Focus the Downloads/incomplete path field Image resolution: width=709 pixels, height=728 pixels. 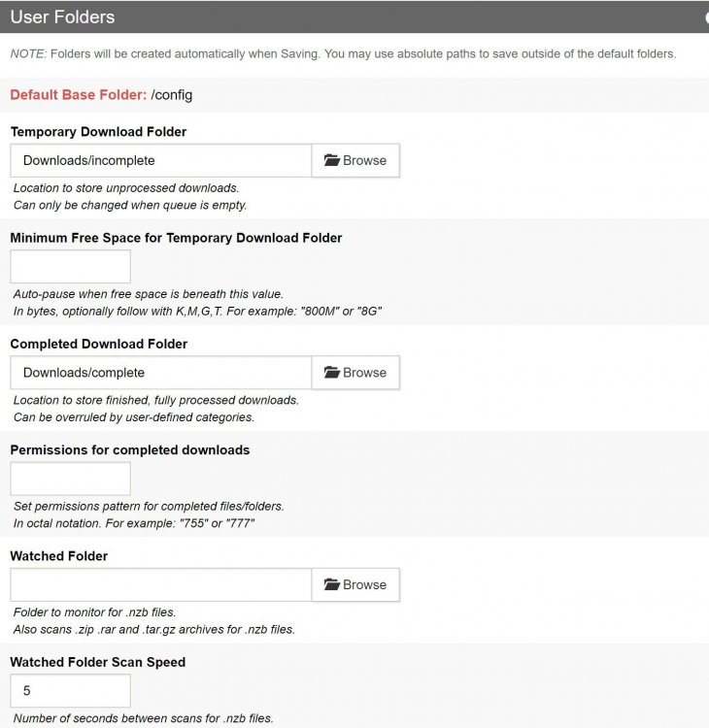pos(161,160)
